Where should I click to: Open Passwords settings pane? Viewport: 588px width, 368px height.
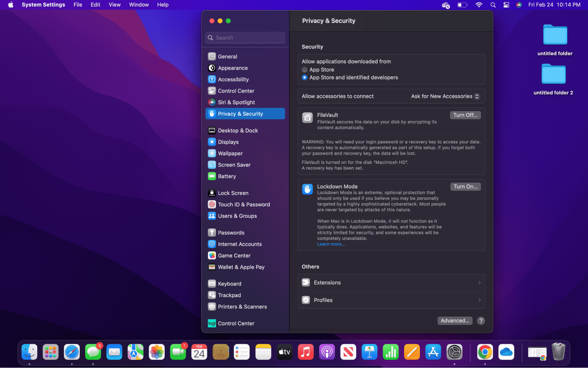(x=245, y=233)
